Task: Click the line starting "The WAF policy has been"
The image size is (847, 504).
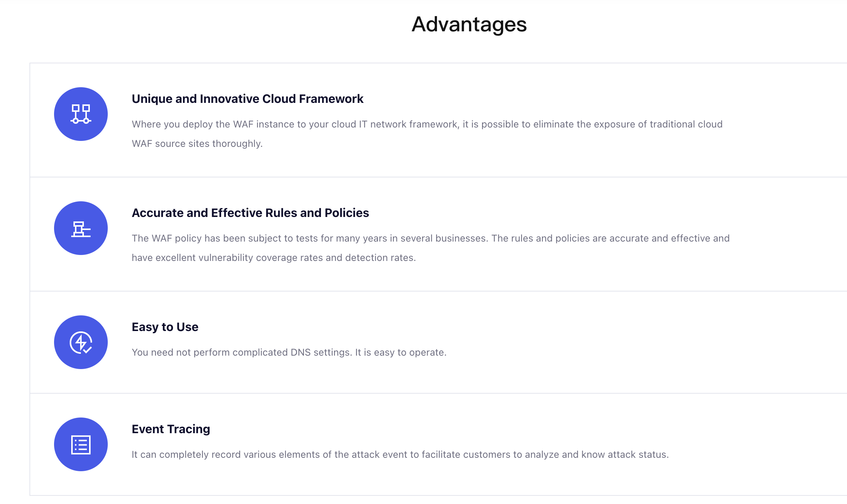Action: [431, 238]
